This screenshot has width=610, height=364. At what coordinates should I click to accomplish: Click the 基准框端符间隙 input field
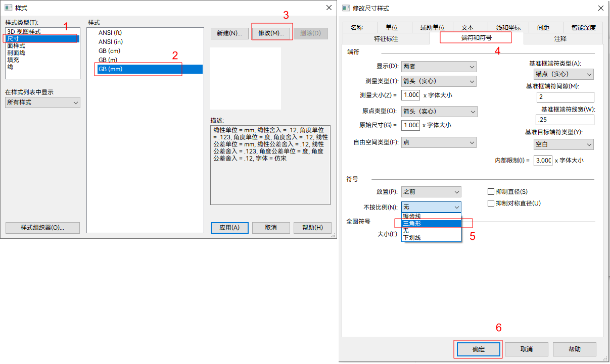click(565, 97)
